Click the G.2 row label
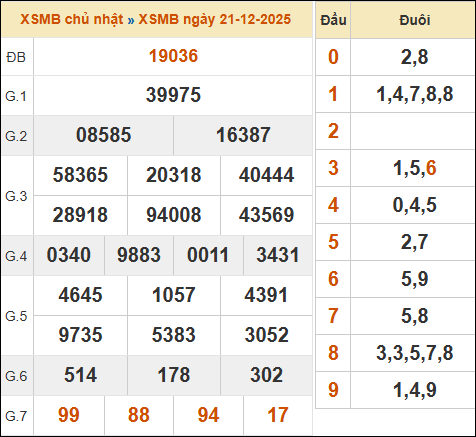The image size is (476, 437). (x=16, y=136)
